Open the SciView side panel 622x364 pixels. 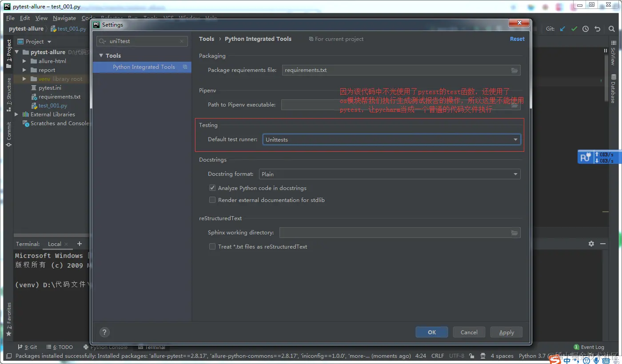[614, 52]
